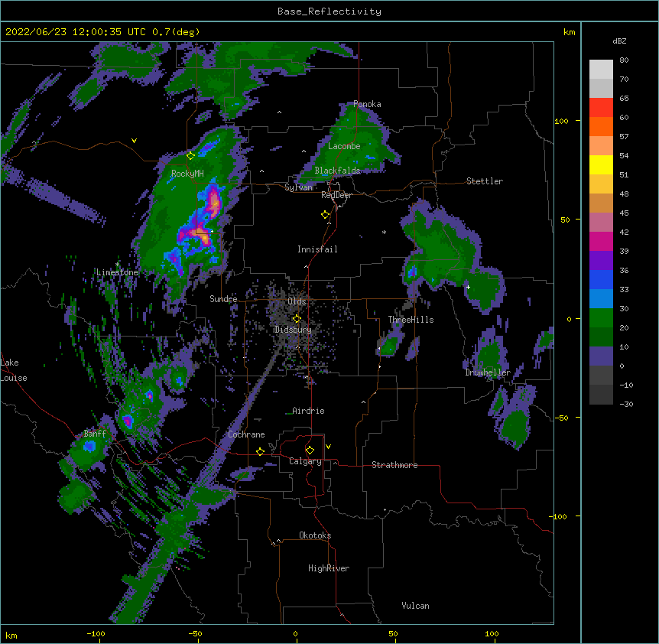Click the Didsbury label
The width and height of the screenshot is (659, 644).
coord(293,330)
